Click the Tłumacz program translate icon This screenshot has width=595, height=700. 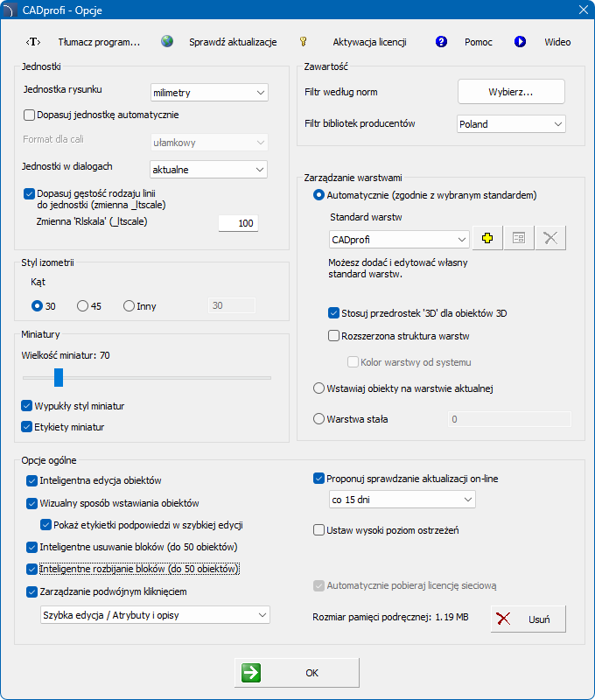click(33, 42)
